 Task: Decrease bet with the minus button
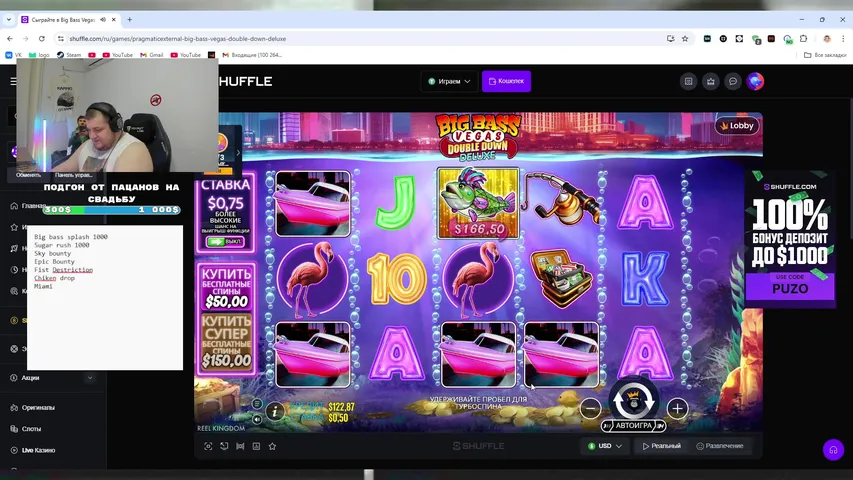pos(590,408)
